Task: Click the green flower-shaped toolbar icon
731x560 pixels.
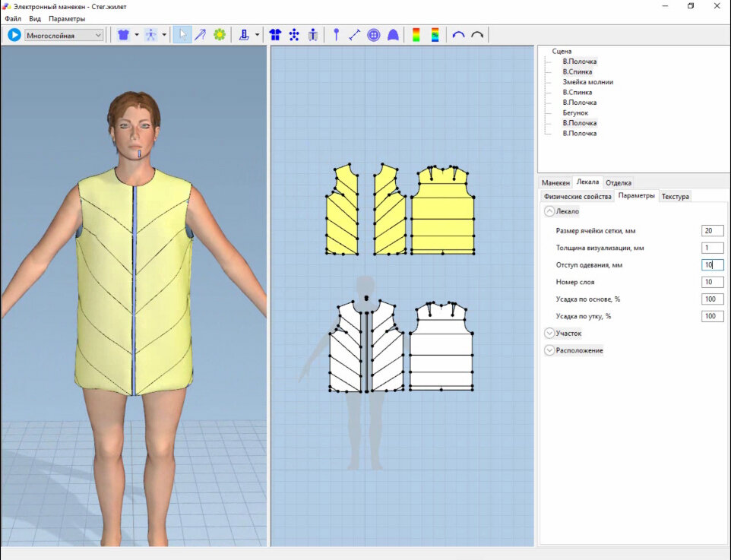Action: [220, 35]
